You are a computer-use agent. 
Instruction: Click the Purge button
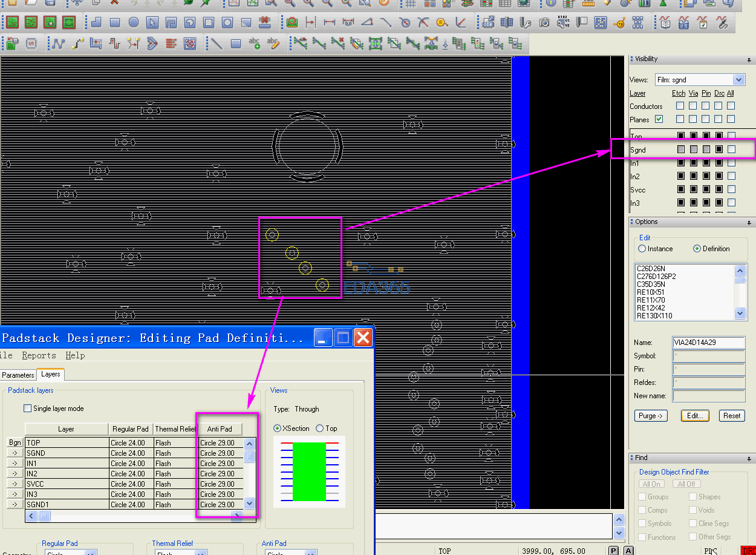pos(651,416)
